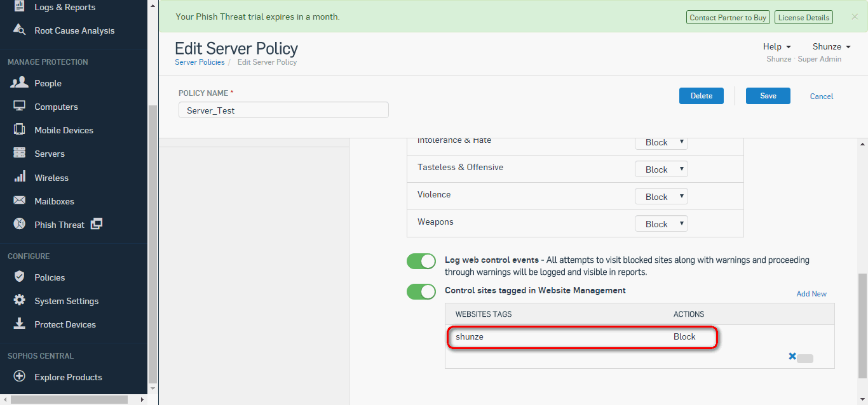The width and height of the screenshot is (868, 405).
Task: Click the Servers icon in sidebar
Action: 20,154
